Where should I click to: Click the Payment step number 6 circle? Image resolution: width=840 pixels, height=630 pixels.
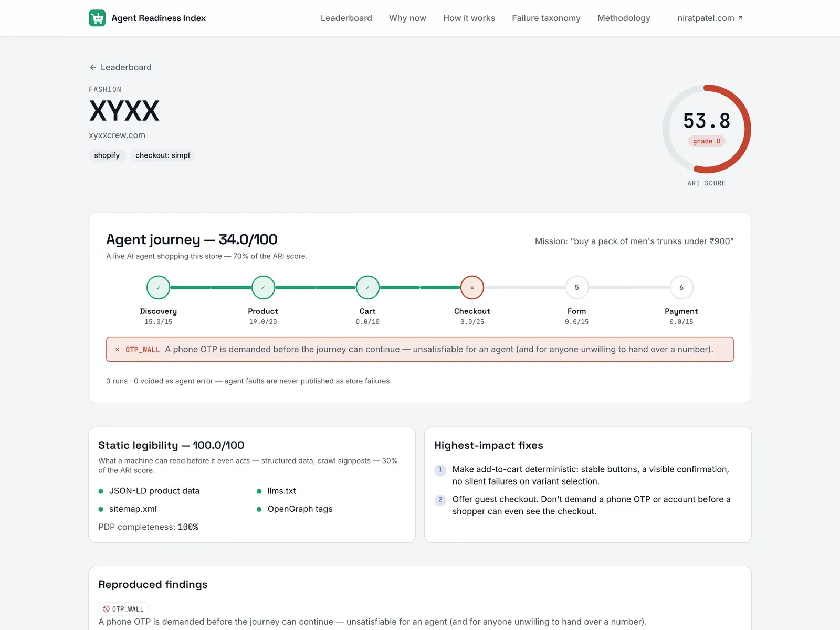pyautogui.click(x=681, y=287)
